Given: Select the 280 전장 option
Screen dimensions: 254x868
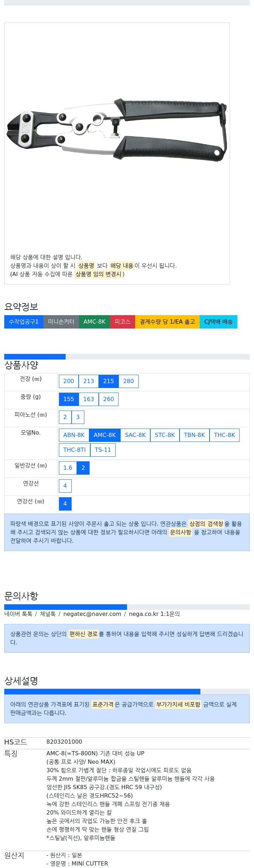Looking at the screenshot, I should pos(128,381).
